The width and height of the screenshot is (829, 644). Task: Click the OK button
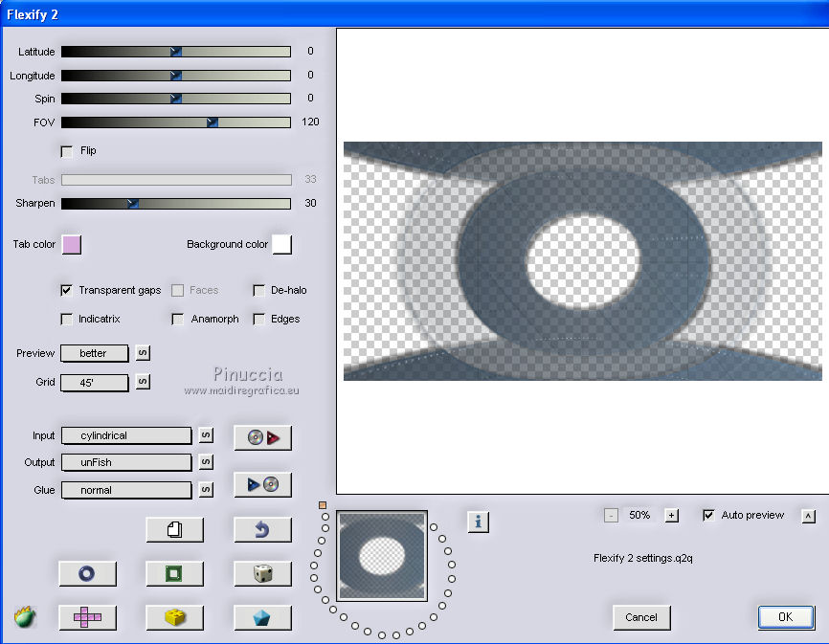786,617
